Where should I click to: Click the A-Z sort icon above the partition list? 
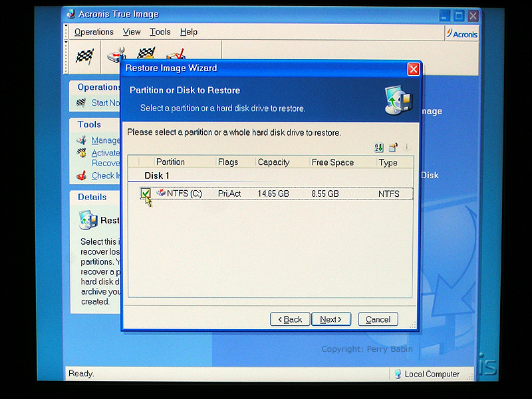(378, 148)
